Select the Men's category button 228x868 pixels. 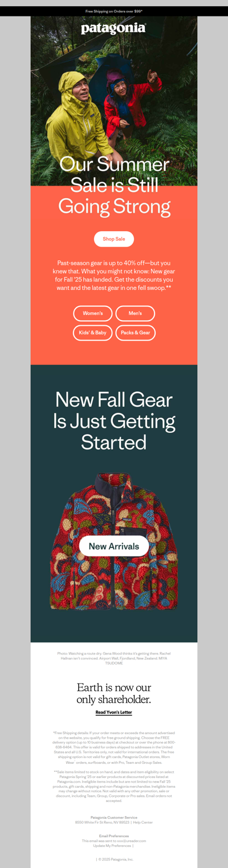135,313
